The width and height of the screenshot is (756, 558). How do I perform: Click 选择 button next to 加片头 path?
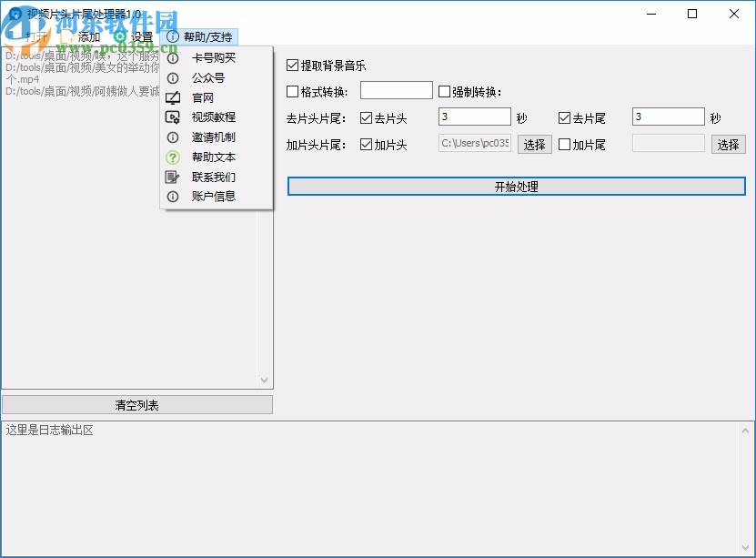click(x=534, y=144)
